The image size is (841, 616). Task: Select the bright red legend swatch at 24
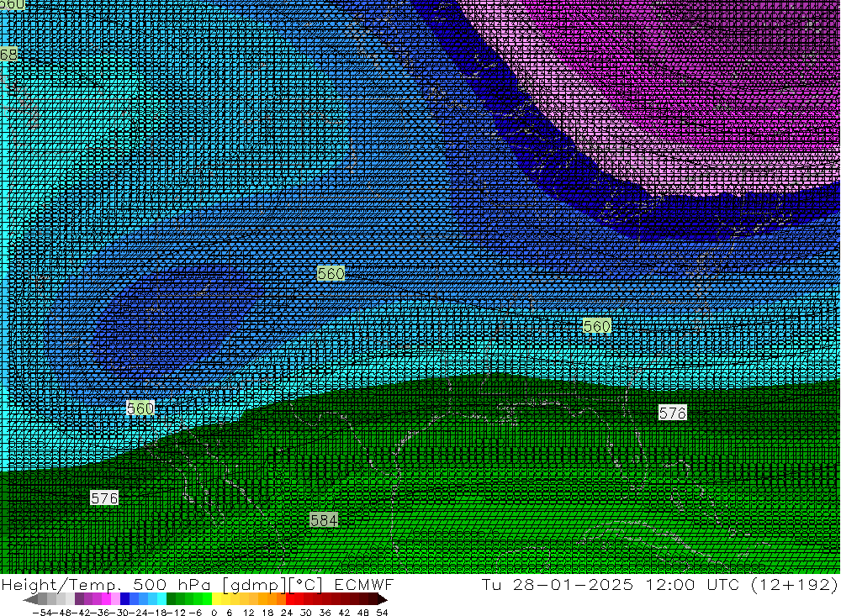point(290,599)
